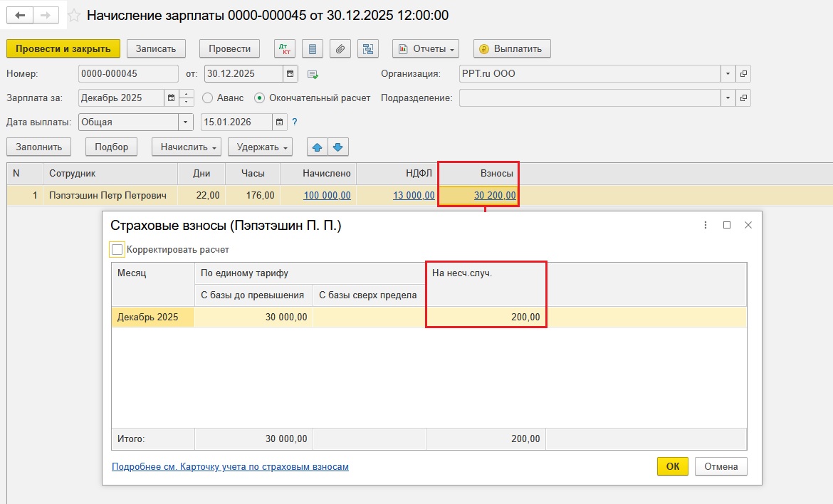Open attached files via paperclip icon
833x504 pixels.
(x=340, y=48)
